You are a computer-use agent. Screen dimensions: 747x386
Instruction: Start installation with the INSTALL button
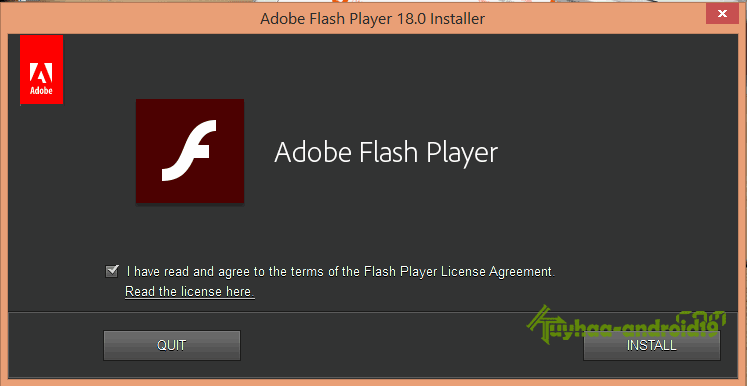[x=652, y=345]
